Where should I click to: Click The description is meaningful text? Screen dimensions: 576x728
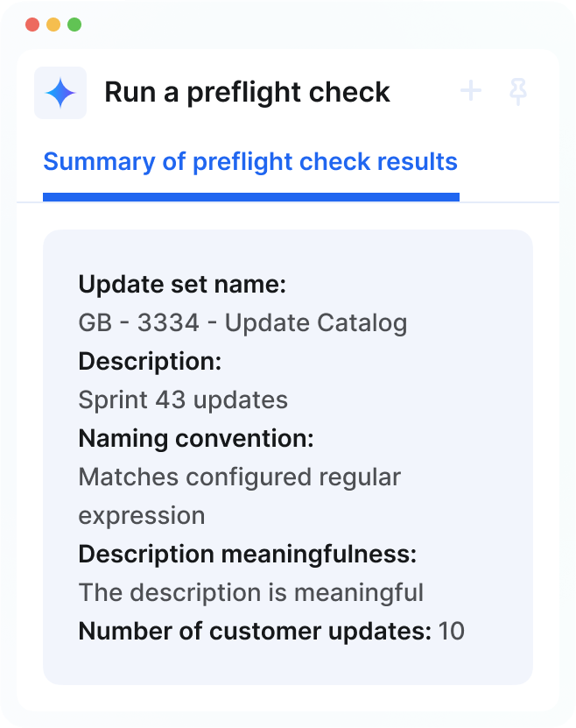click(251, 592)
